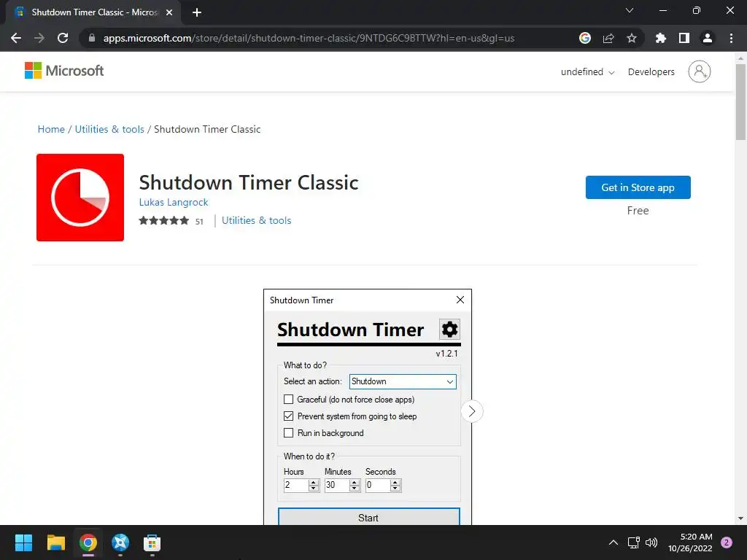This screenshot has width=747, height=560.
Task: Click the page vertical scrollbar thumb
Action: 740,102
